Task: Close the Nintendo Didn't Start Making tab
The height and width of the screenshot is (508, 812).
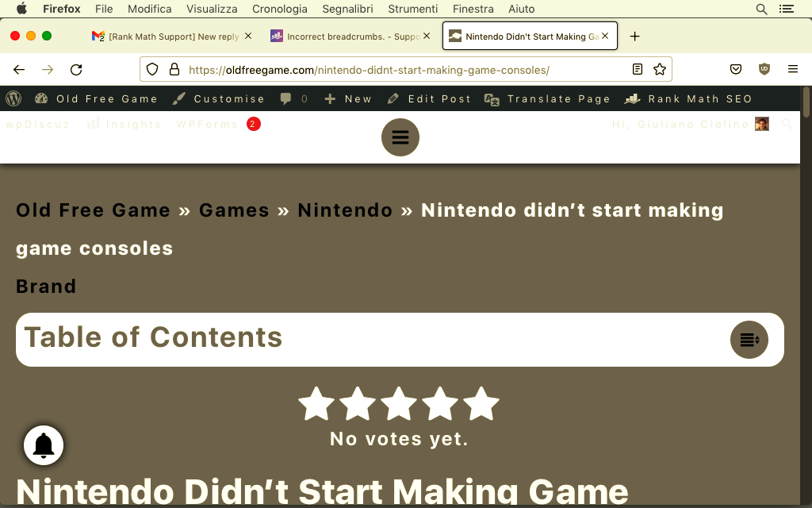Action: [605, 36]
